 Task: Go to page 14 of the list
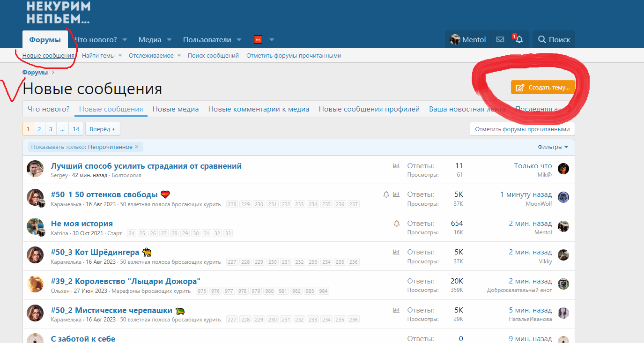(x=76, y=129)
